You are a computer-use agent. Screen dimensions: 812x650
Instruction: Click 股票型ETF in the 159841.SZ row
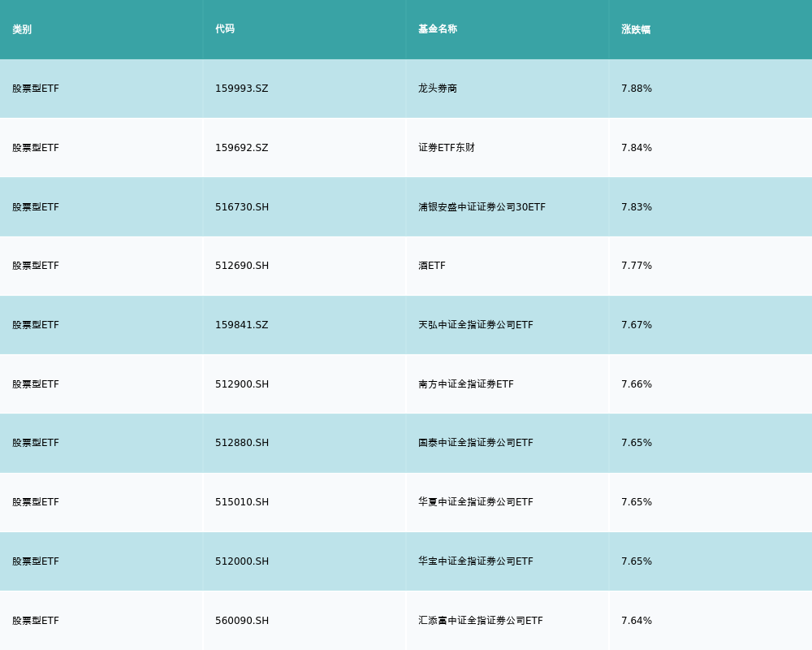36,325
